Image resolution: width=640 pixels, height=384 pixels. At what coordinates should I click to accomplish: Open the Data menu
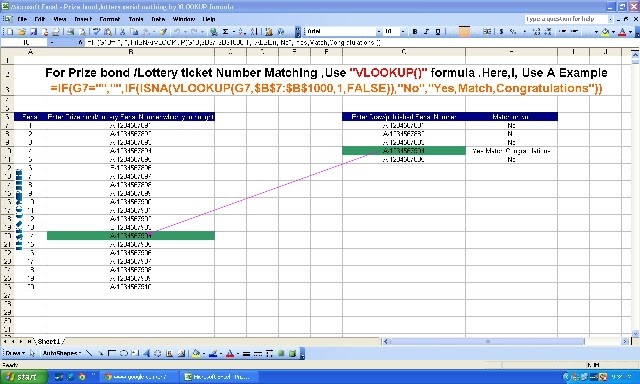[158, 19]
